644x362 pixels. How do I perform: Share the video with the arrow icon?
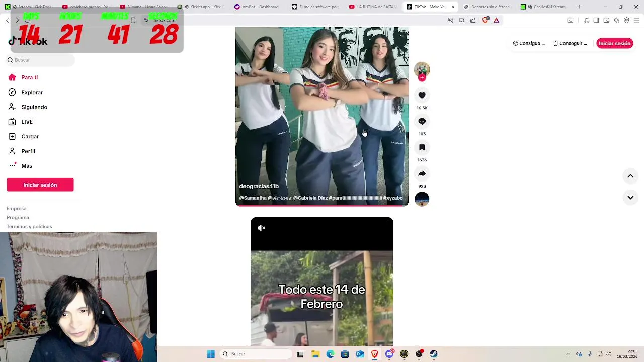click(422, 173)
